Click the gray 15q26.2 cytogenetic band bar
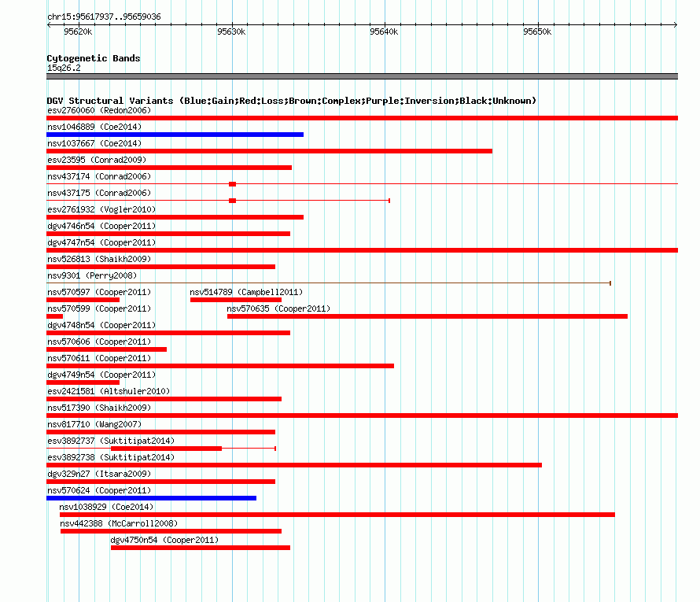700x602 pixels. pyautogui.click(x=362, y=76)
